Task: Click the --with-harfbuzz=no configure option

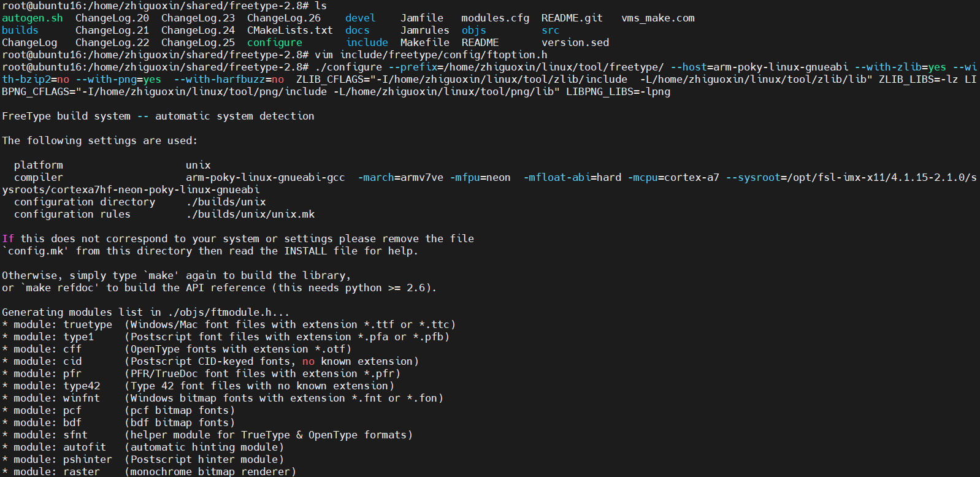Action: point(229,79)
